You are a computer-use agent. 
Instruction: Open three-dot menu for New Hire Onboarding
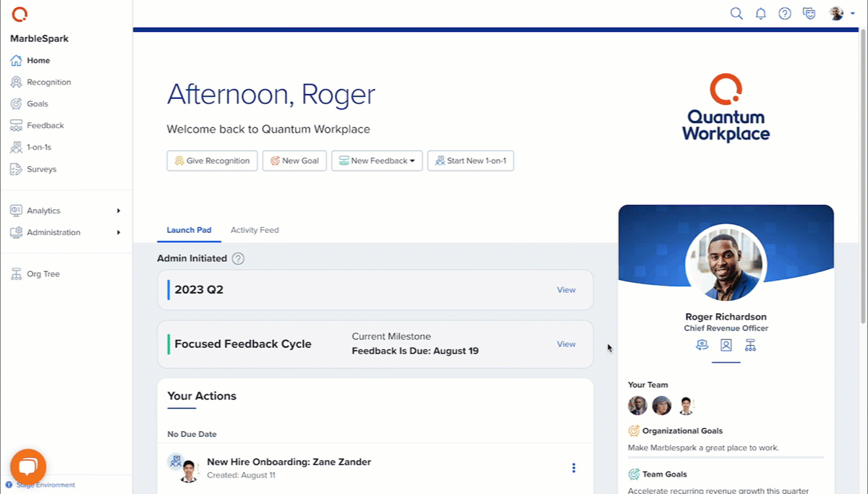(574, 468)
